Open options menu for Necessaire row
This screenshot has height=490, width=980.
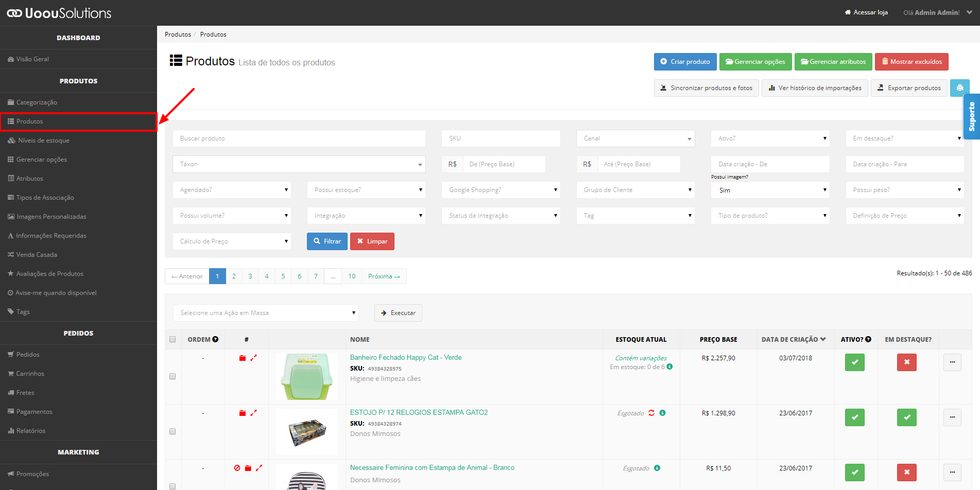(x=952, y=472)
